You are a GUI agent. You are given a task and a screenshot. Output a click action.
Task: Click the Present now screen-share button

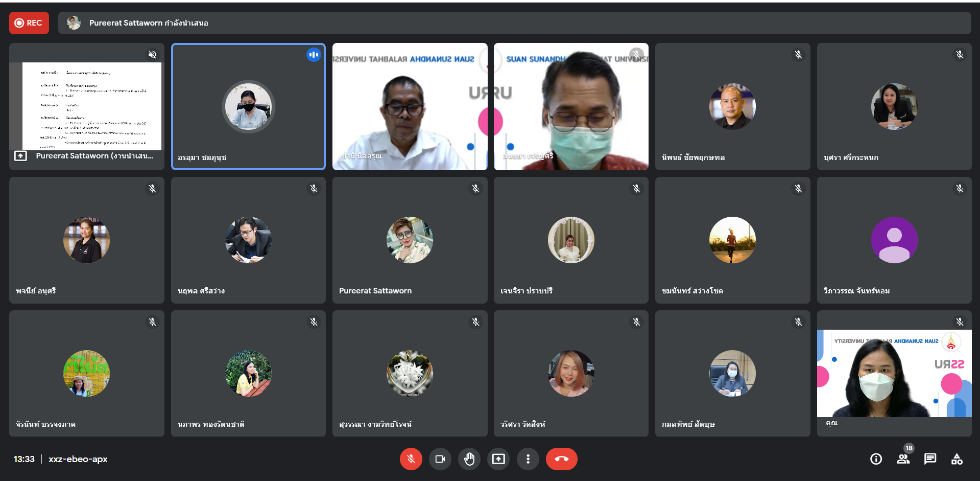pyautogui.click(x=498, y=459)
